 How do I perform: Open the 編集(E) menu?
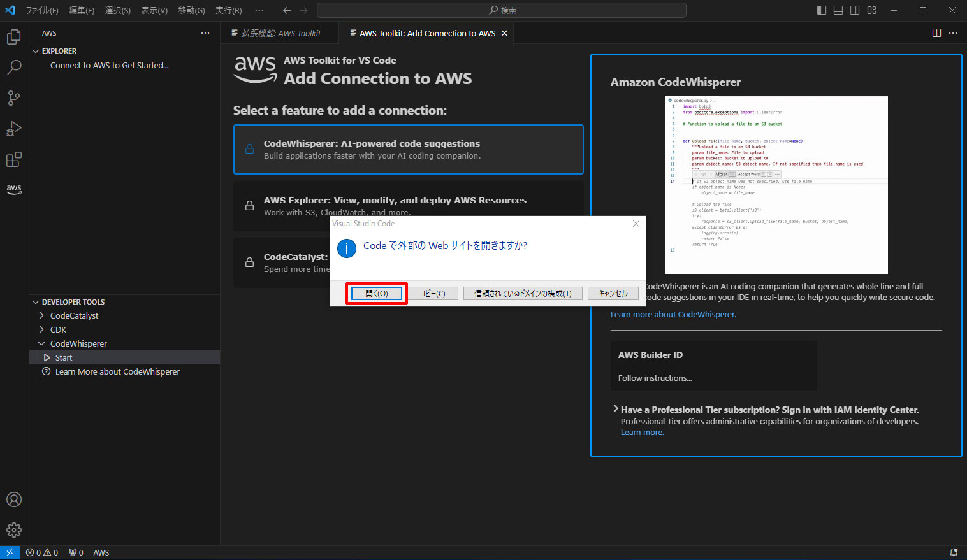(82, 10)
